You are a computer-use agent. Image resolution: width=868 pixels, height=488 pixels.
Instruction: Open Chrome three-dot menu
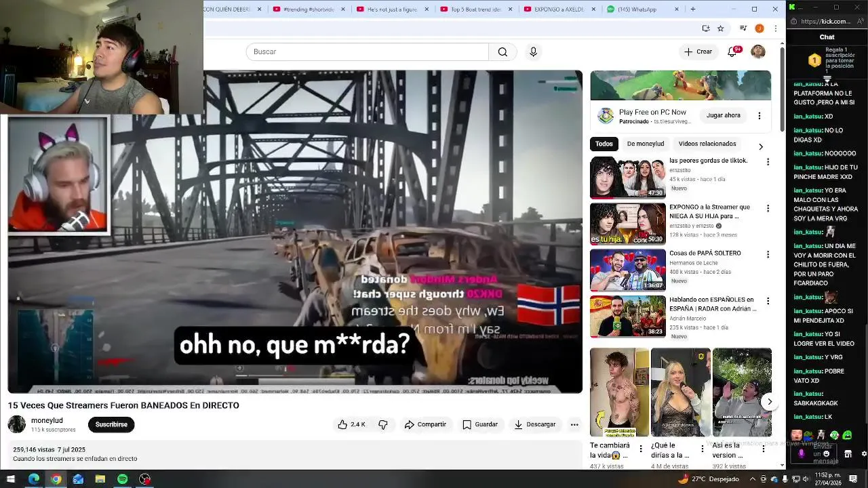click(775, 28)
